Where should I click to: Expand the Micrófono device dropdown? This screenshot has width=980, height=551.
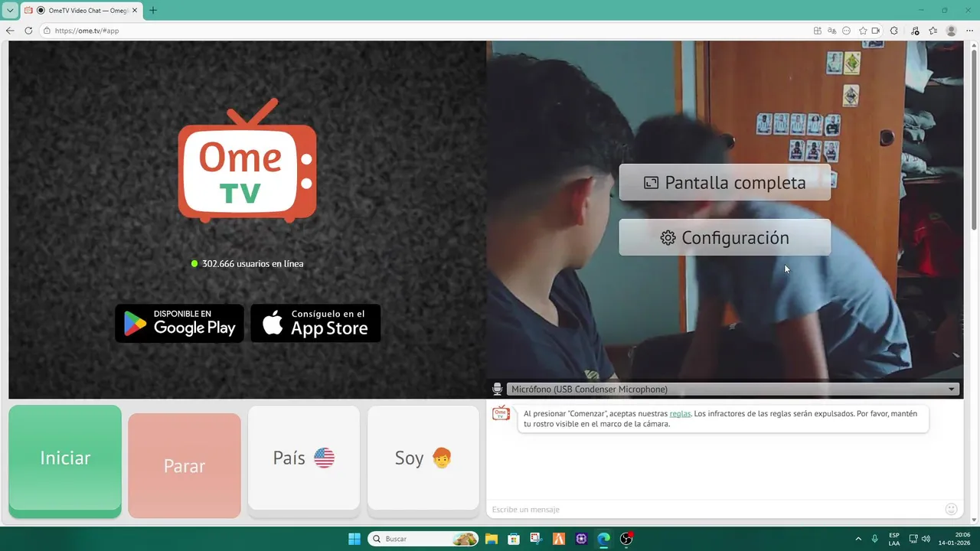[x=733, y=390]
